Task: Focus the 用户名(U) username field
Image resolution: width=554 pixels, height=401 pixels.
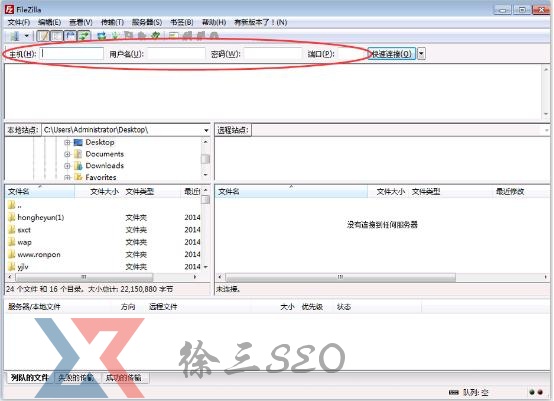Action: (176, 54)
